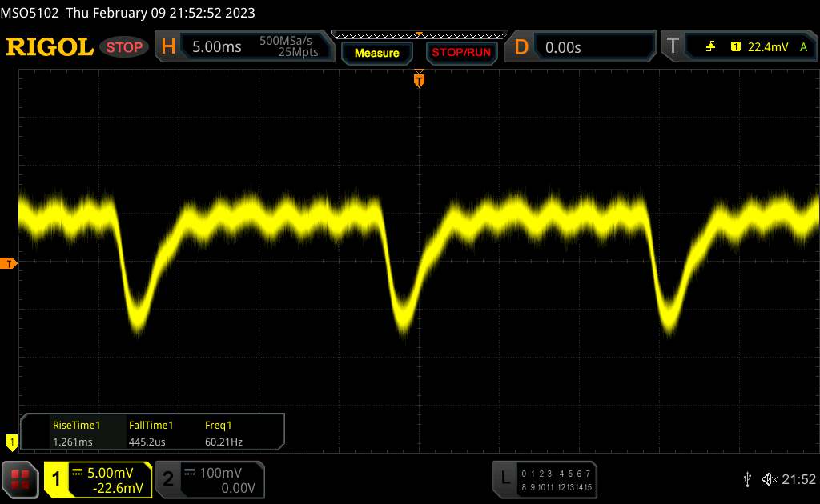Click the waveform memory position bar
The image size is (820, 504).
[x=419, y=34]
